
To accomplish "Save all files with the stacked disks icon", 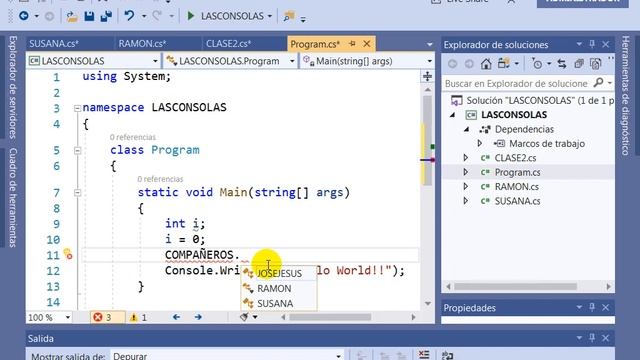I will 106,16.
